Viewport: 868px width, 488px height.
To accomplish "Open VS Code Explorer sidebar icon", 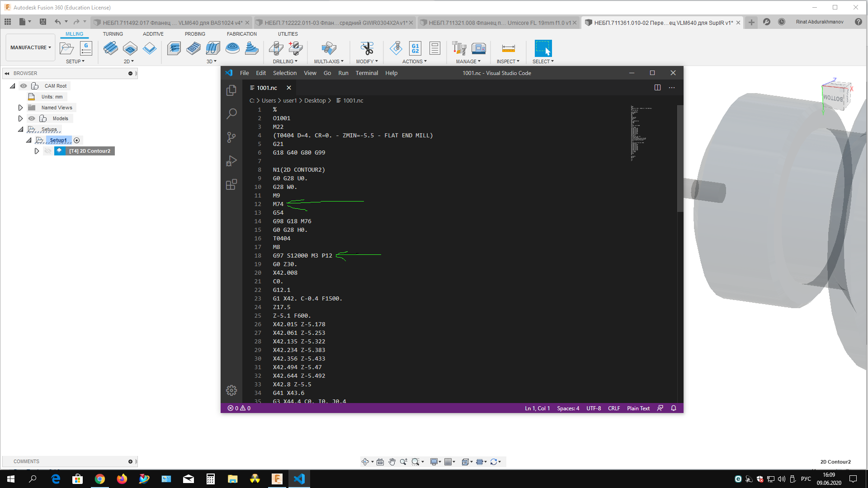I will pos(231,90).
